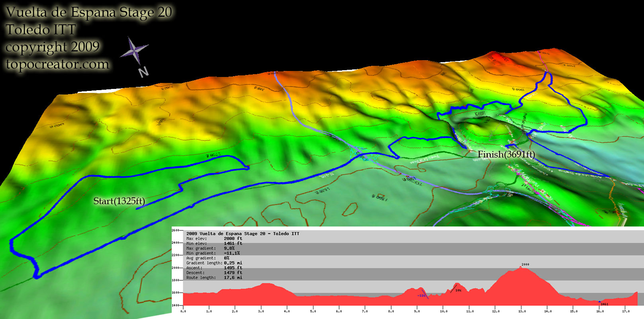Click the "Toledo ITT" heading text
Screen dimensions: 644x319
41,30
